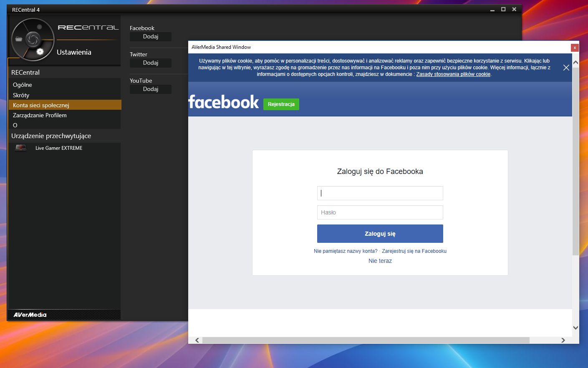Click the Twitter label in accounts list
This screenshot has height=368, width=588.
coord(139,54)
